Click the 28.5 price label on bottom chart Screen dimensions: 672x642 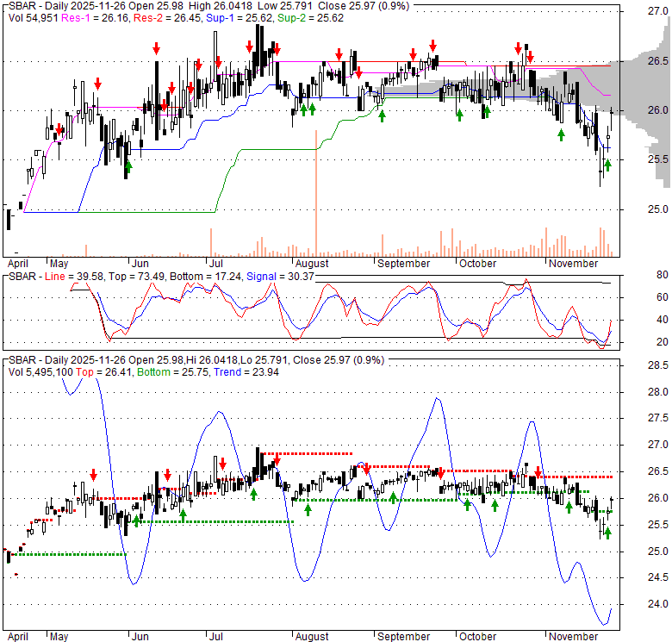click(x=658, y=365)
